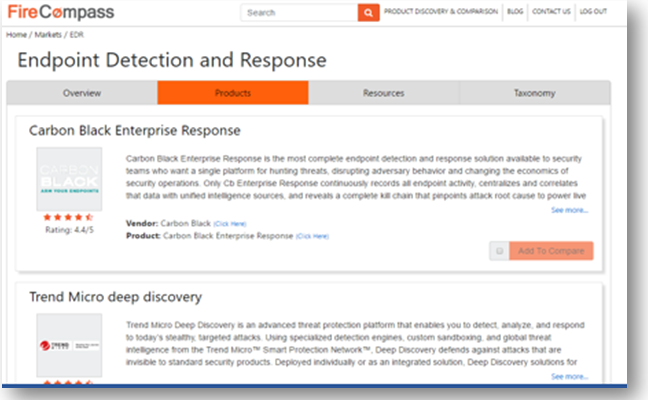
Task: Open the Taxonomy tab
Action: (x=535, y=93)
